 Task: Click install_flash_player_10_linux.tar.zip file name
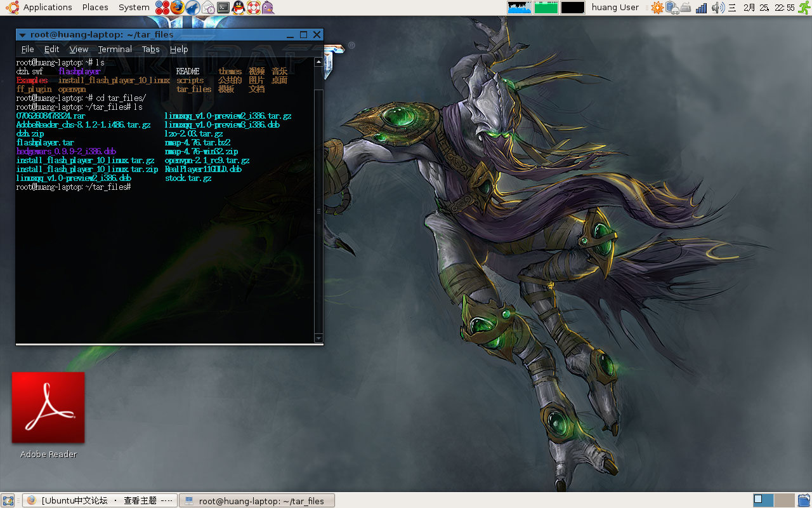87,170
